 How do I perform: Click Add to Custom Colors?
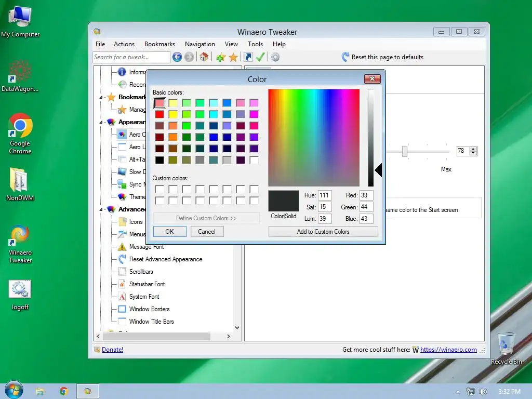(323, 231)
